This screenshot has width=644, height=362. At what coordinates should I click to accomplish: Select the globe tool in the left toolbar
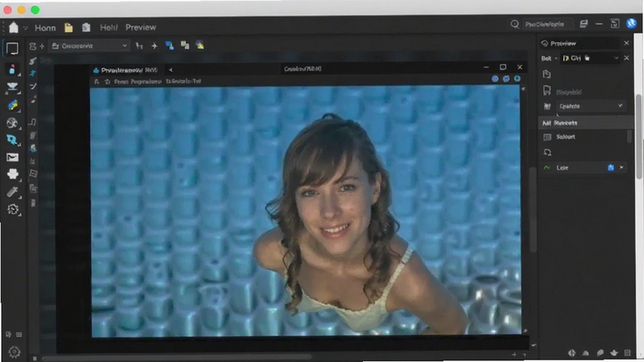(12, 122)
